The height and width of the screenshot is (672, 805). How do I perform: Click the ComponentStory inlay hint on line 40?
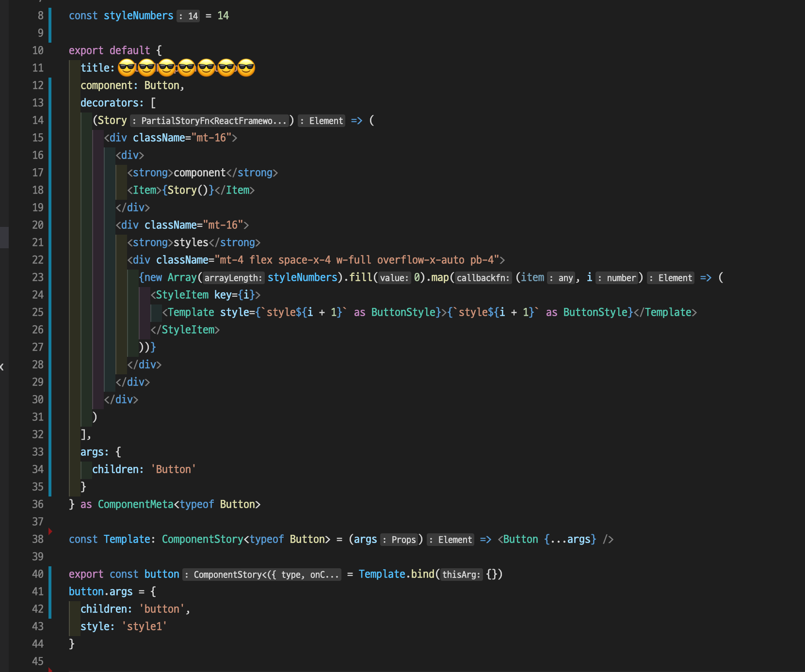point(261,575)
